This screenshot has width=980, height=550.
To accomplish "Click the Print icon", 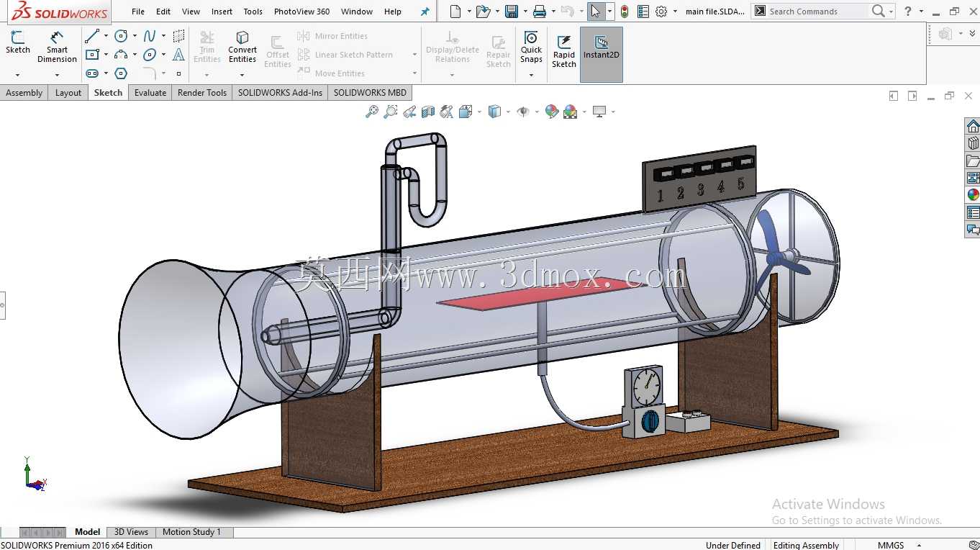I will 540,12.
